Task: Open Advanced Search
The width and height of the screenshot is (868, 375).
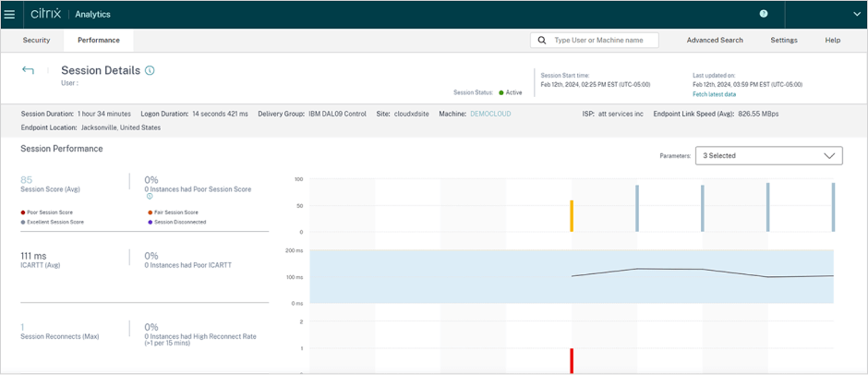Action: point(715,41)
